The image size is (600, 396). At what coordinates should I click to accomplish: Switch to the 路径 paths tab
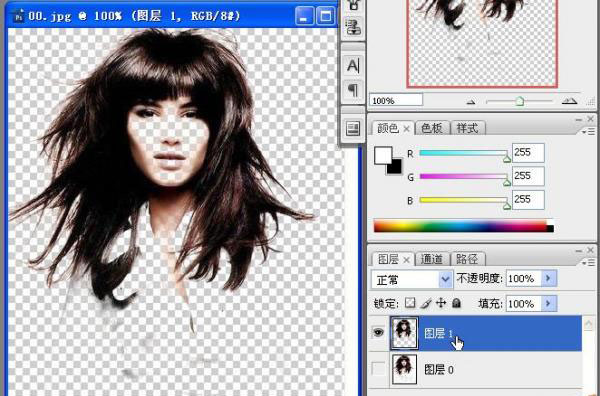pos(468,260)
